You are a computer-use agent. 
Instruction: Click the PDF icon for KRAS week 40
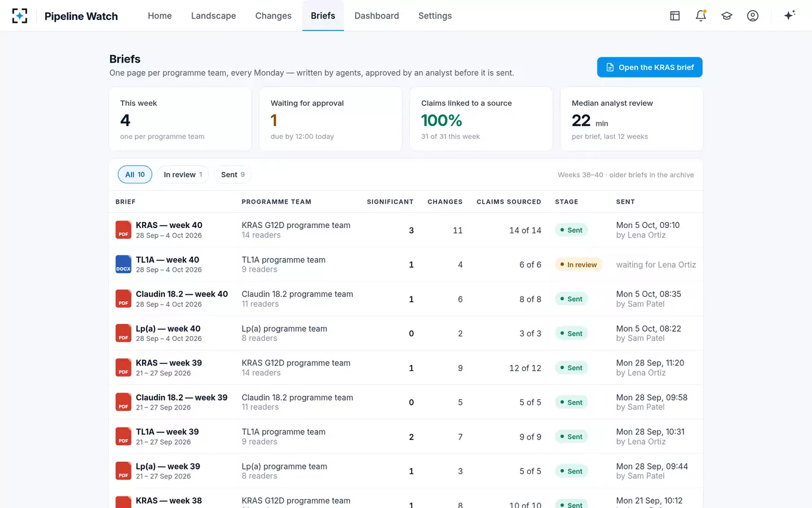point(123,230)
